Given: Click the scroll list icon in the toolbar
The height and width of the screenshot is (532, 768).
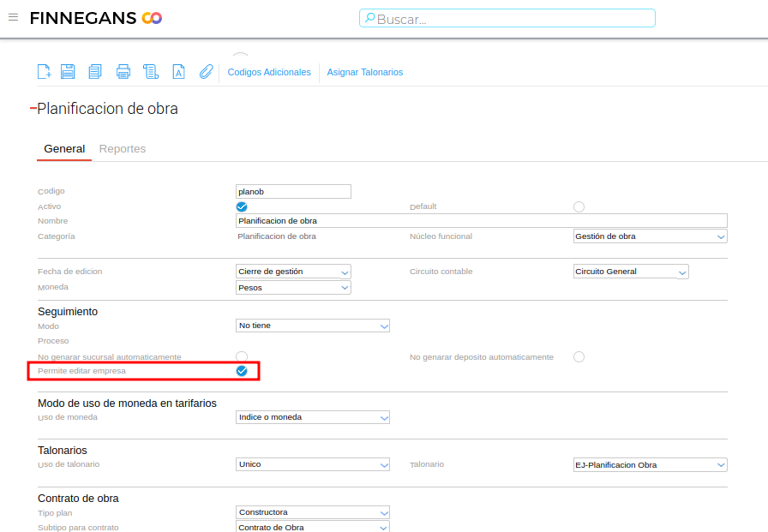Looking at the screenshot, I should coord(150,71).
